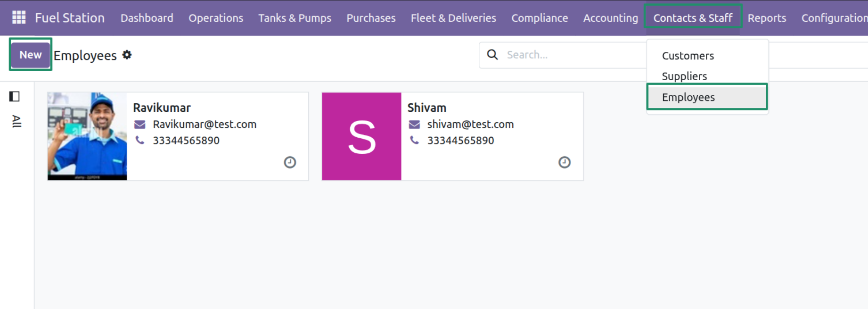Open the Compliance menu

540,18
